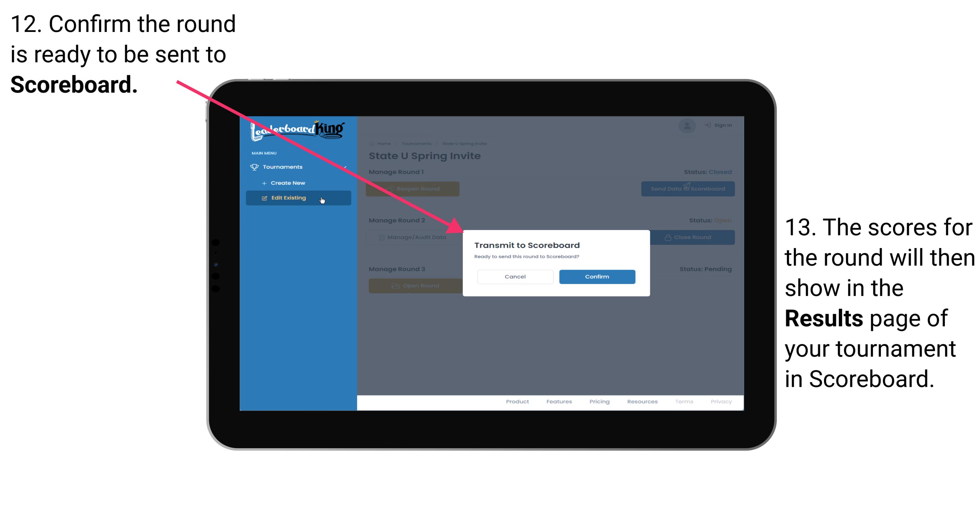Image resolution: width=980 pixels, height=527 pixels.
Task: Select the Tournaments menu item
Action: click(284, 167)
